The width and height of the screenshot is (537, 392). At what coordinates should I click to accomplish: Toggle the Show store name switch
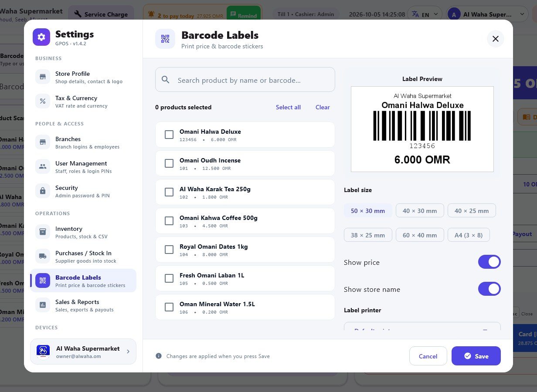click(489, 289)
